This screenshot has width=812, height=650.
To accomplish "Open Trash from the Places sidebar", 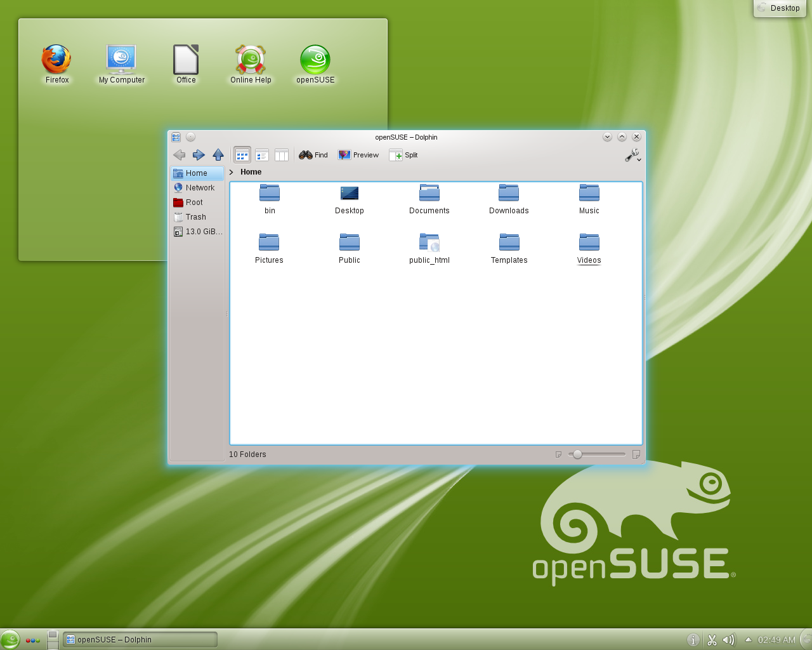I will click(195, 216).
